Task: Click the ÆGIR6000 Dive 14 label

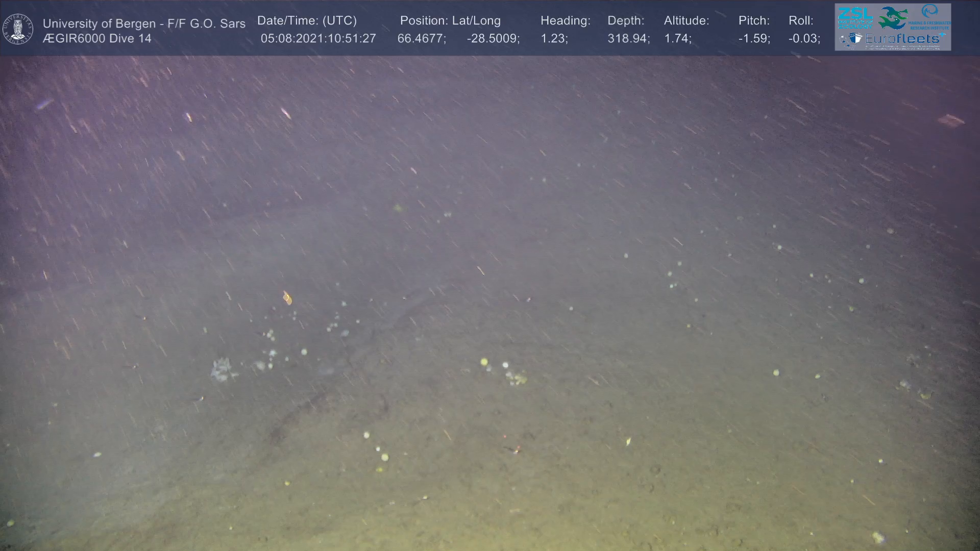Action: (97, 38)
